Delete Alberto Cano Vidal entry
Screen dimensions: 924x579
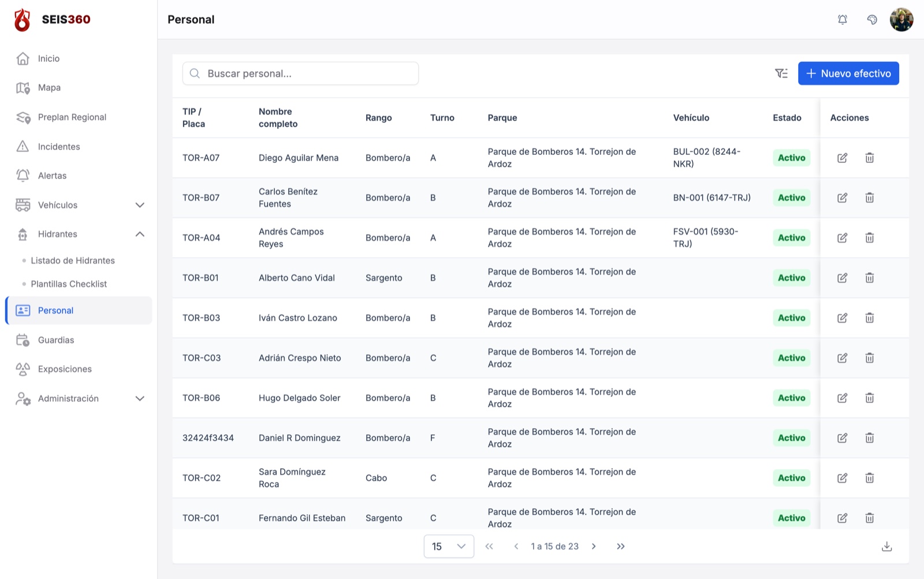[x=869, y=278]
